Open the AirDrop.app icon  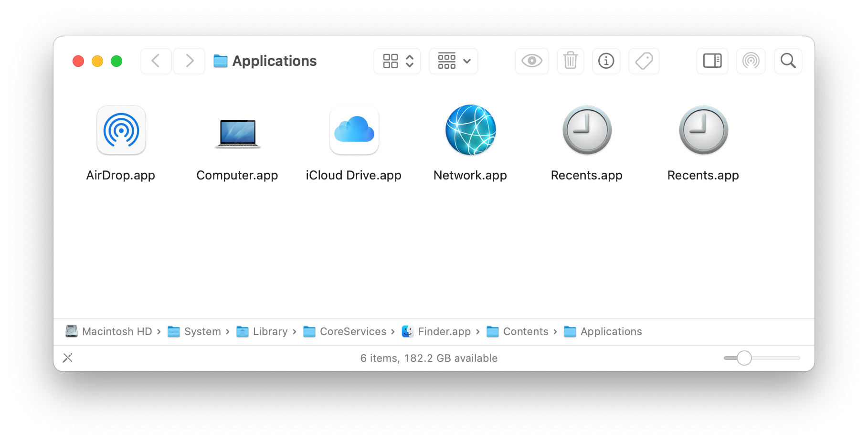121,130
